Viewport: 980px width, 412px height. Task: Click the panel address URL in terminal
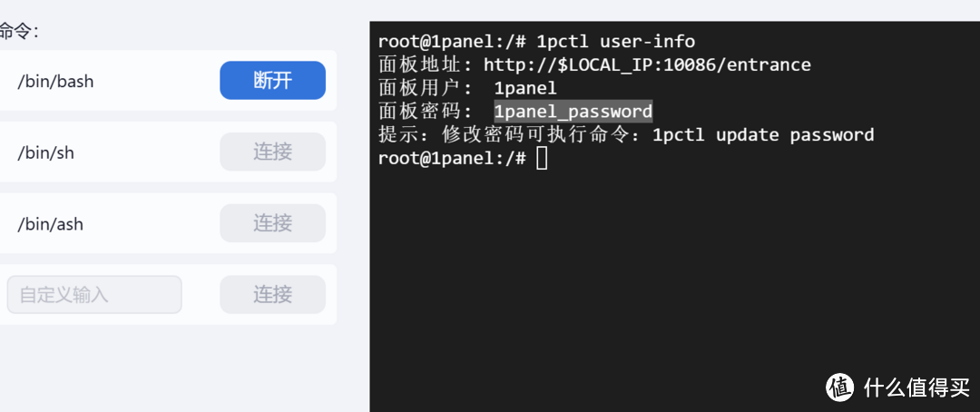(647, 64)
